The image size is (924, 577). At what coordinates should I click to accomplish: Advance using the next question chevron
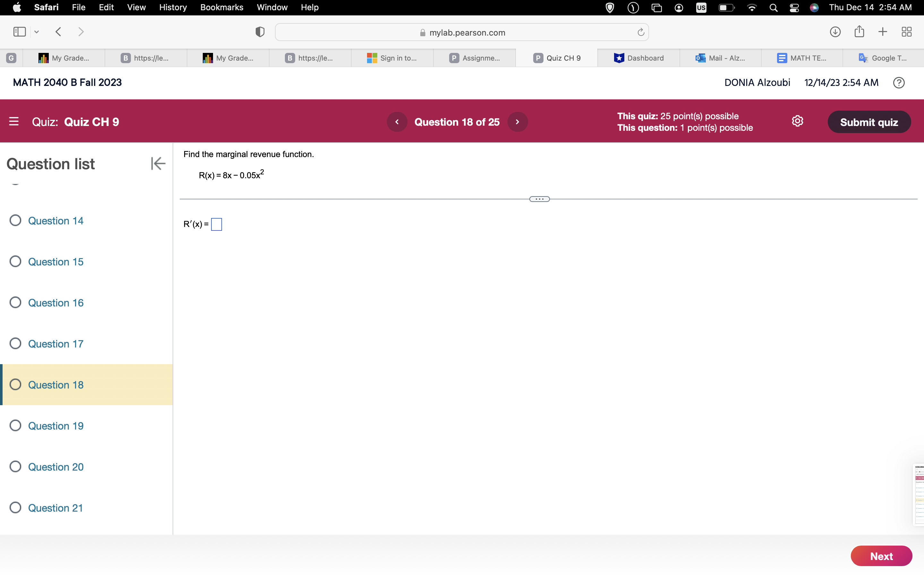[x=518, y=121]
